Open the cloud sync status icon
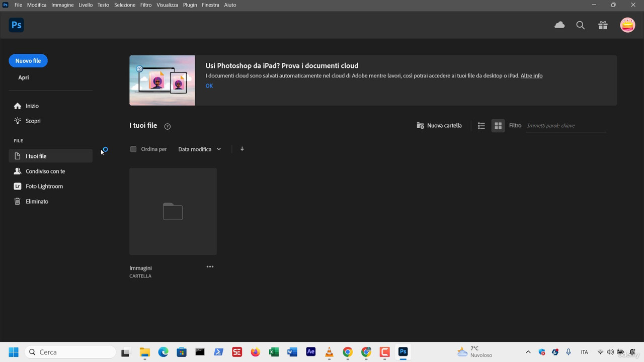This screenshot has width=644, height=362. pos(559,25)
